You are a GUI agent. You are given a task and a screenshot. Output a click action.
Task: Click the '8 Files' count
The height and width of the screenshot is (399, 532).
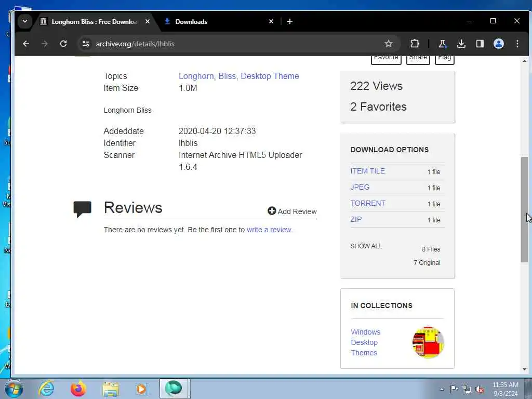coord(431,249)
